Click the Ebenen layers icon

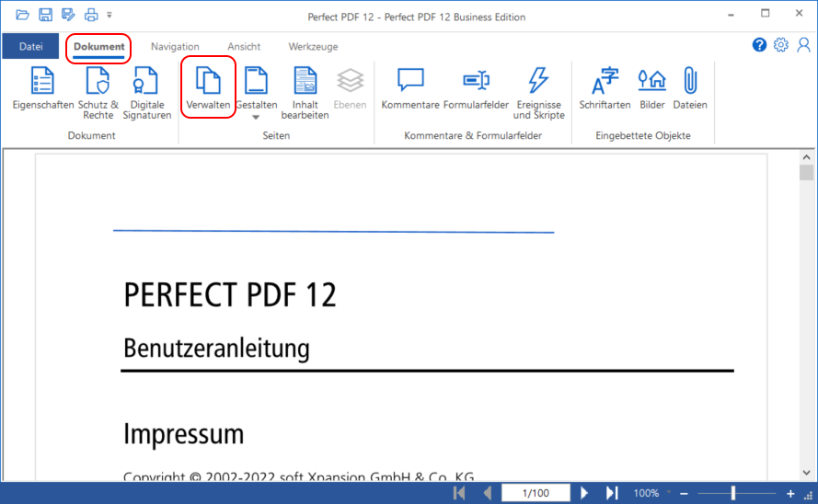pyautogui.click(x=350, y=88)
